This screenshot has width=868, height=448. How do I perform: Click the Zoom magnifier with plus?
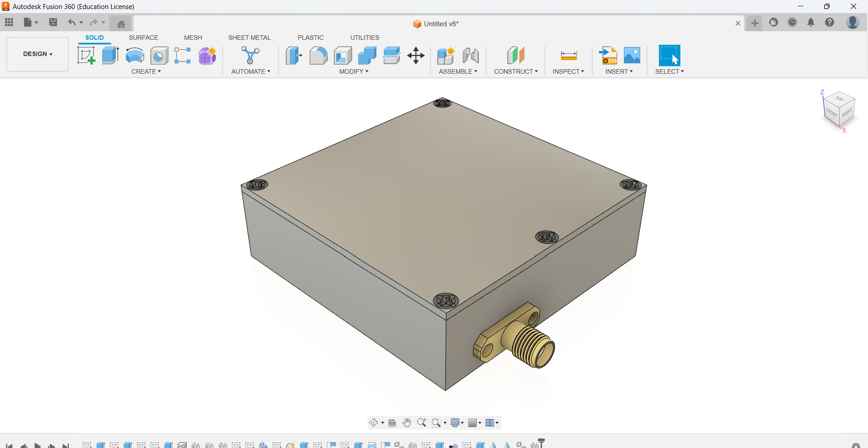pyautogui.click(x=421, y=423)
